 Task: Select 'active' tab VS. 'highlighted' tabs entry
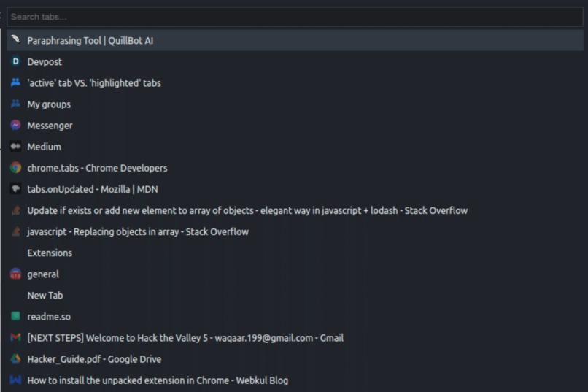coord(295,83)
